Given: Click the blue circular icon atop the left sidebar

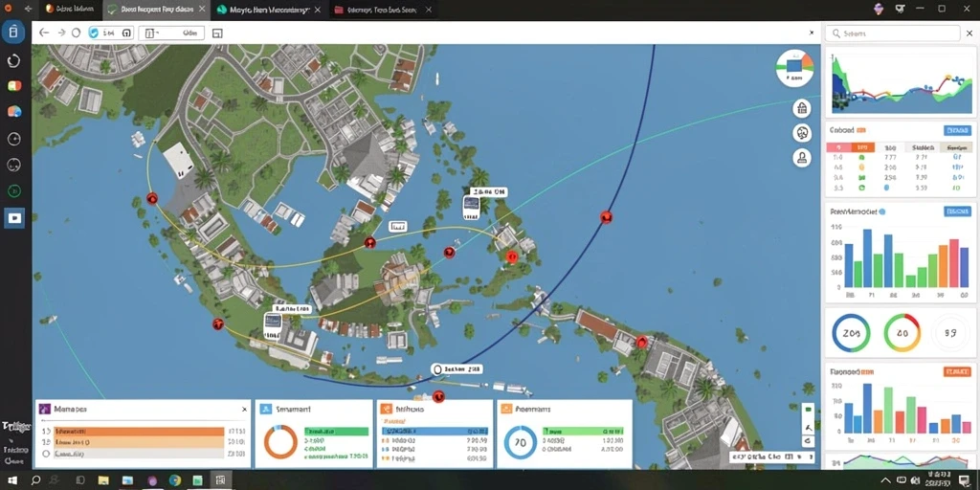Looking at the screenshot, I should pos(13,32).
